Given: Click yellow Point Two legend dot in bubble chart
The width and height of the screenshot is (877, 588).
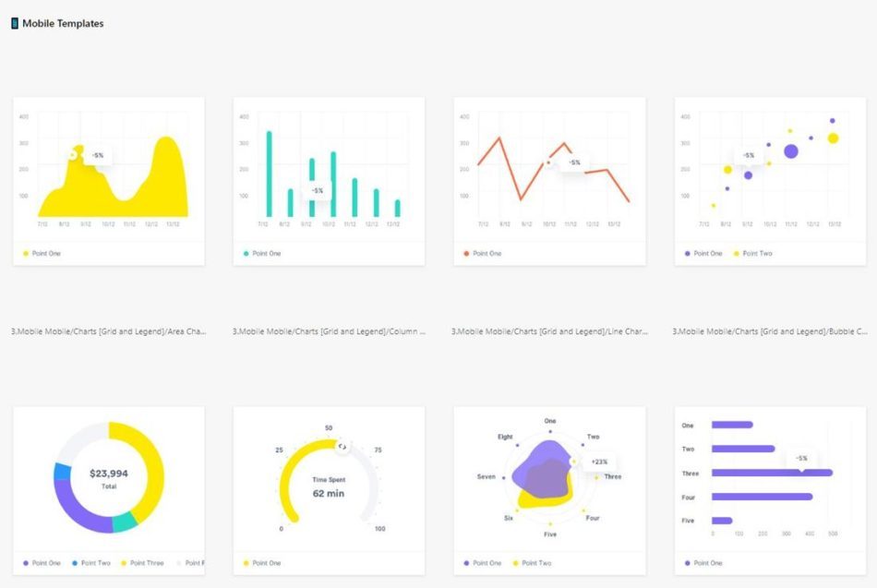Looking at the screenshot, I should (736, 254).
